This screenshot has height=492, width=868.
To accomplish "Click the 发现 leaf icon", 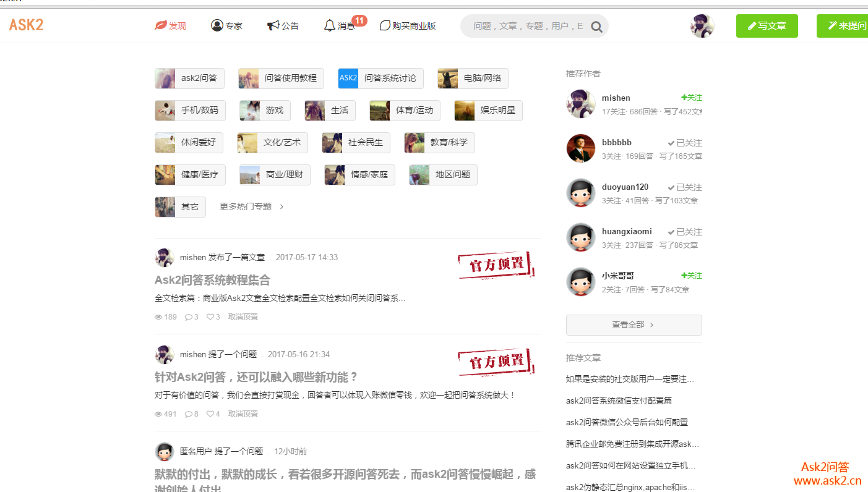I will coord(160,26).
